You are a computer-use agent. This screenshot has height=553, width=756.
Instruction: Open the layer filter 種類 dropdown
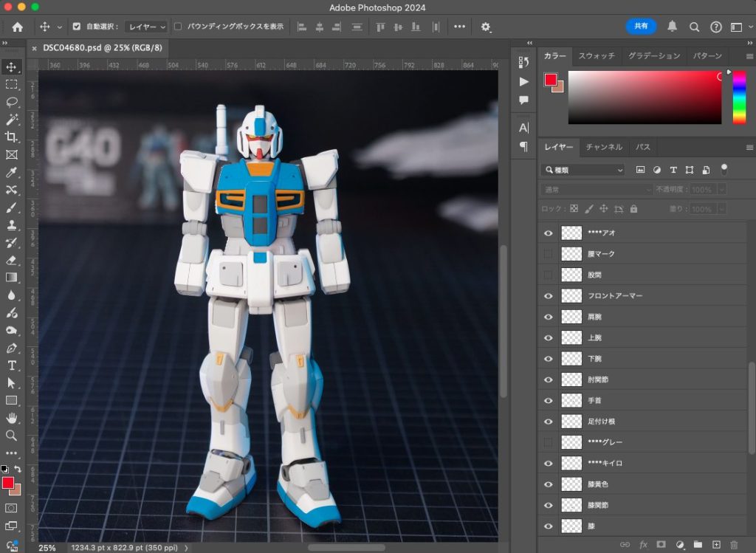click(x=583, y=170)
